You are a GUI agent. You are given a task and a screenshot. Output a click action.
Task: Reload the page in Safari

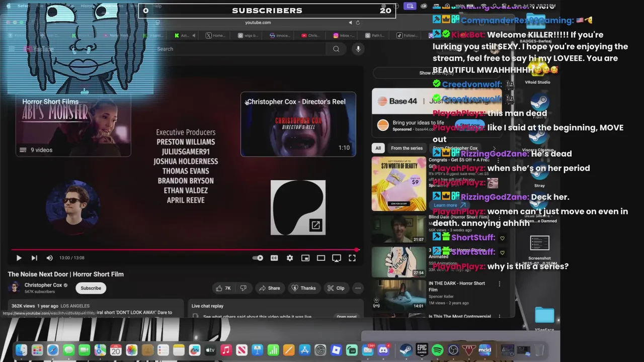coord(358,22)
